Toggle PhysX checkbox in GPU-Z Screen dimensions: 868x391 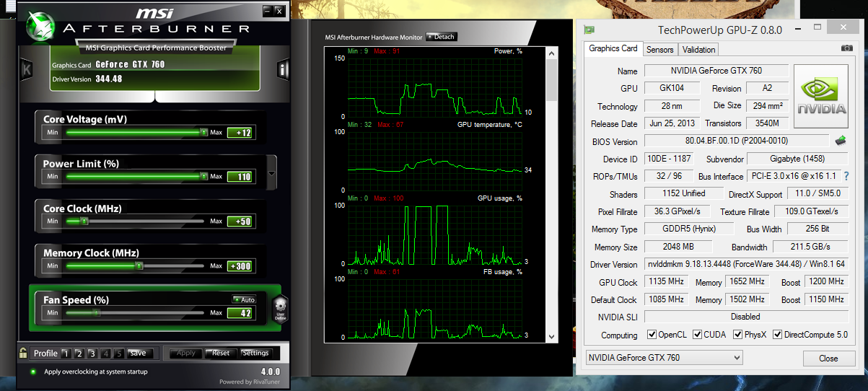738,335
